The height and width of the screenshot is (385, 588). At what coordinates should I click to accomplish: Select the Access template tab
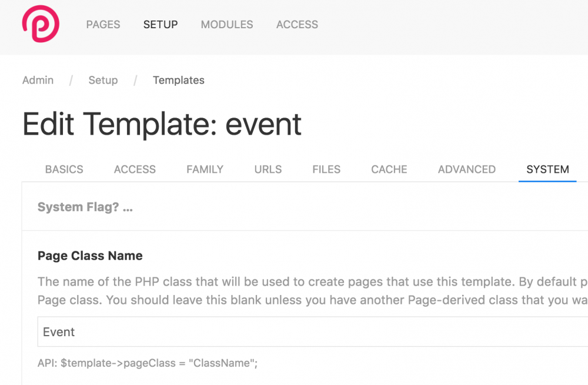[x=135, y=169]
